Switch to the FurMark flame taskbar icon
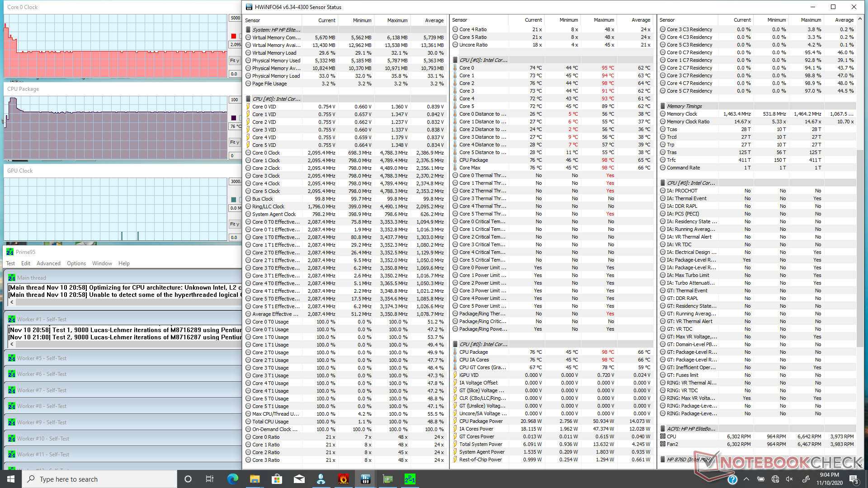The image size is (868, 488). coord(344,479)
